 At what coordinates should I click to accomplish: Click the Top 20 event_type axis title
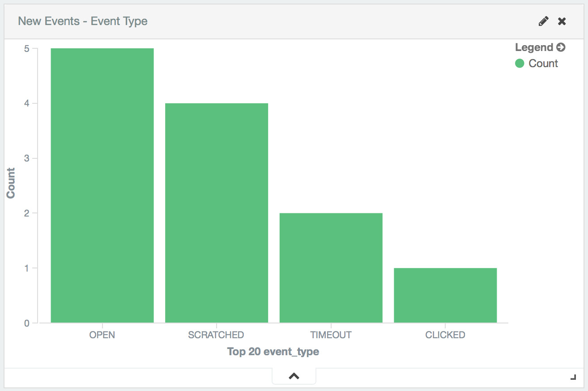pos(273,352)
